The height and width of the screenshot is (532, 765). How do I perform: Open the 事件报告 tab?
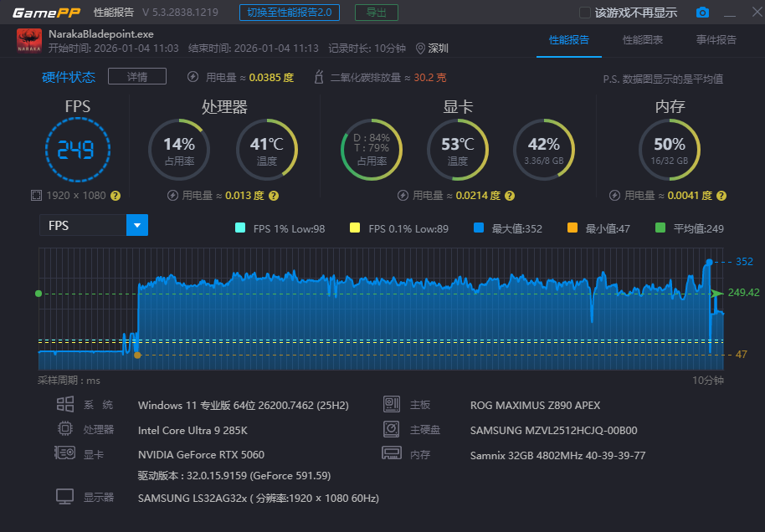tap(716, 40)
